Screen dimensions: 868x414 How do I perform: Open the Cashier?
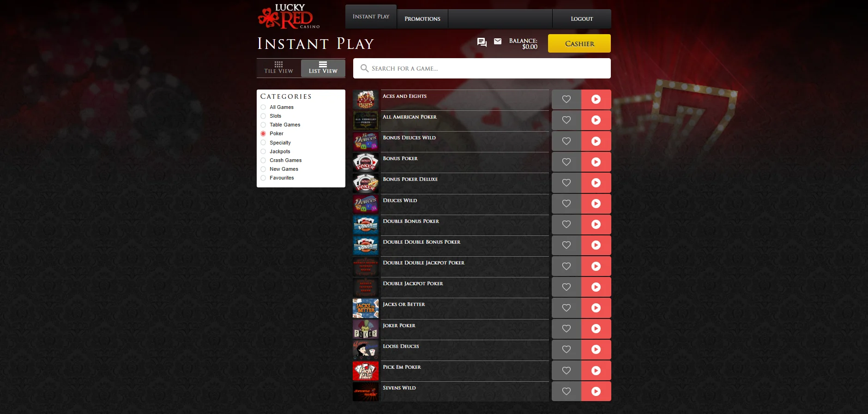tap(579, 43)
